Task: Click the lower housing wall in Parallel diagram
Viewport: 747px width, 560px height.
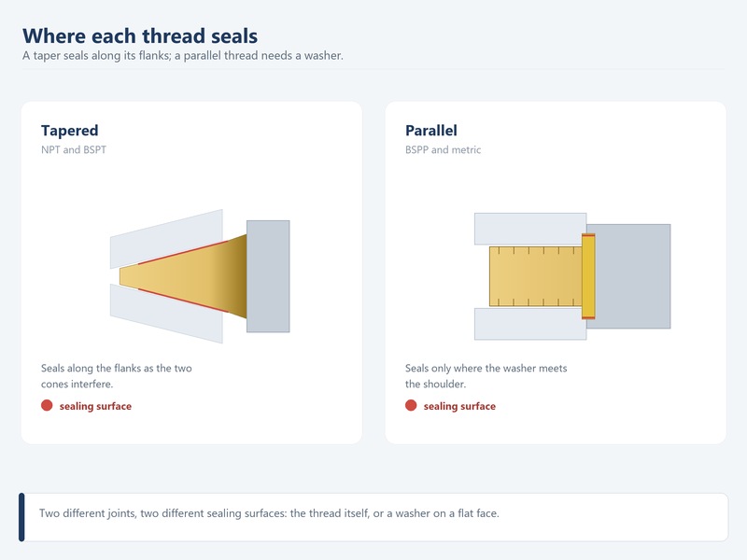Action: 530,324
